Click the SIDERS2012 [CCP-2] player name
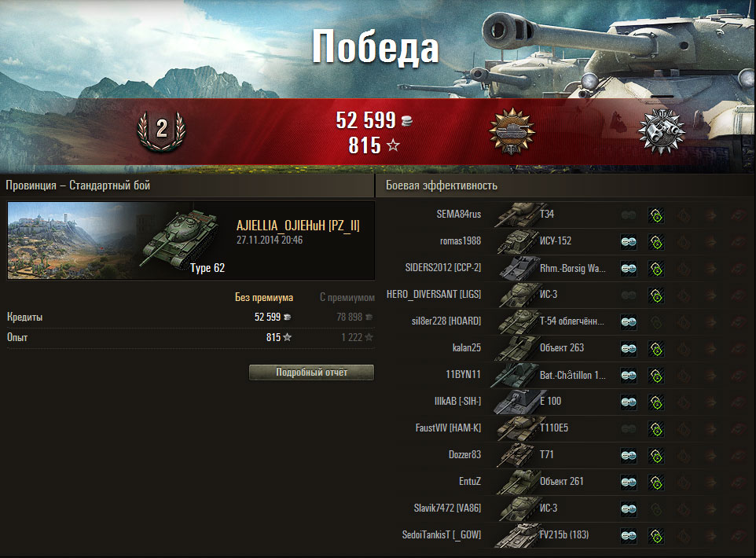Image resolution: width=756 pixels, height=558 pixels. coord(442,268)
